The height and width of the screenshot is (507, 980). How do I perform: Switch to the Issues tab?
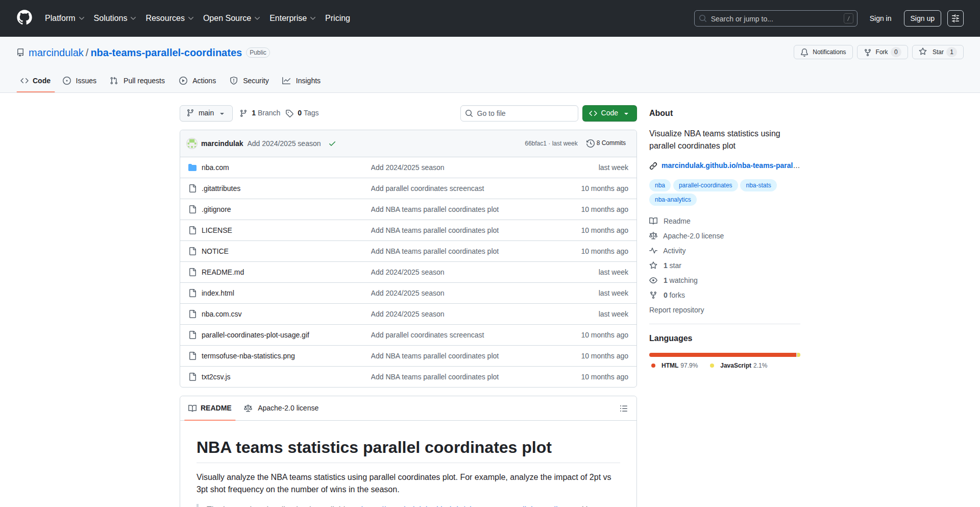[x=80, y=81]
